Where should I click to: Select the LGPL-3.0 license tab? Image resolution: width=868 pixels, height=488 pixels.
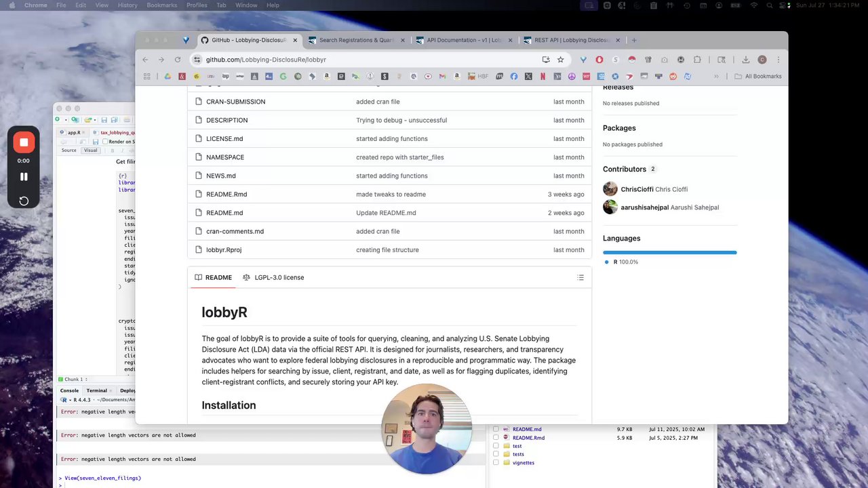click(x=273, y=277)
